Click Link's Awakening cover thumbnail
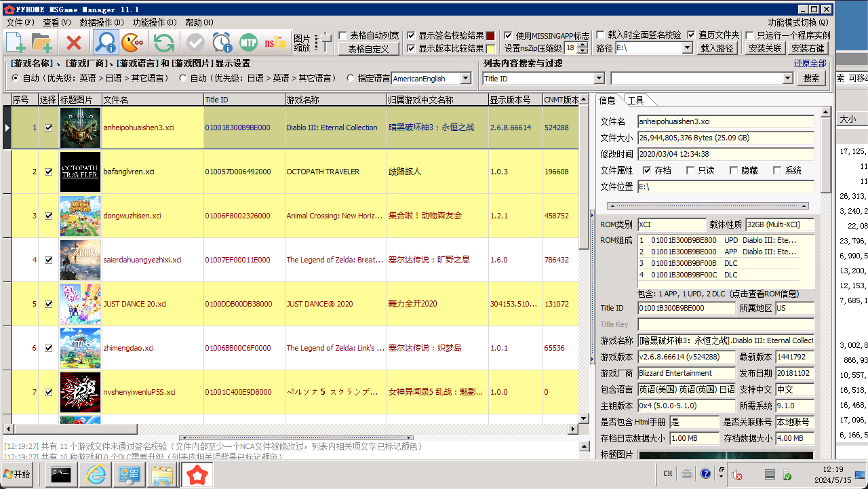868x489 pixels. pyautogui.click(x=80, y=348)
